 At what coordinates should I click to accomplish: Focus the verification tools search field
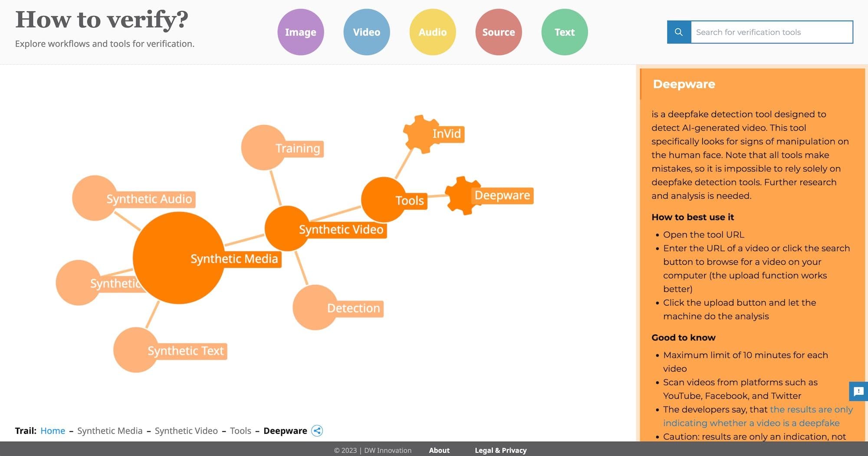pyautogui.click(x=771, y=32)
